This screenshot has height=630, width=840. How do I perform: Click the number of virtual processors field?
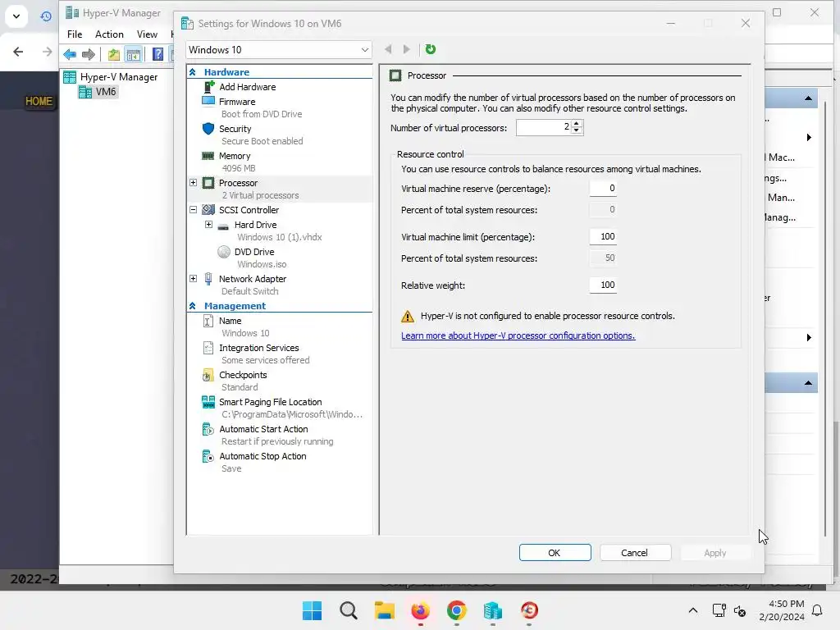(544, 127)
